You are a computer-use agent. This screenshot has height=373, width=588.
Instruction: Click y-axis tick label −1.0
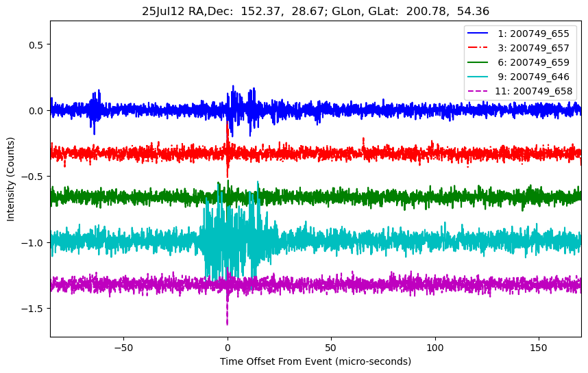coord(33,243)
